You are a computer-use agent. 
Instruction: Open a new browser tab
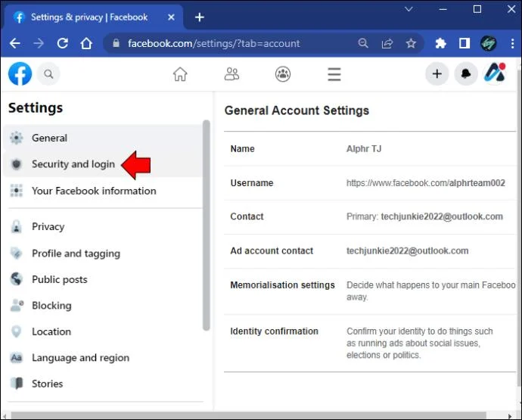200,17
